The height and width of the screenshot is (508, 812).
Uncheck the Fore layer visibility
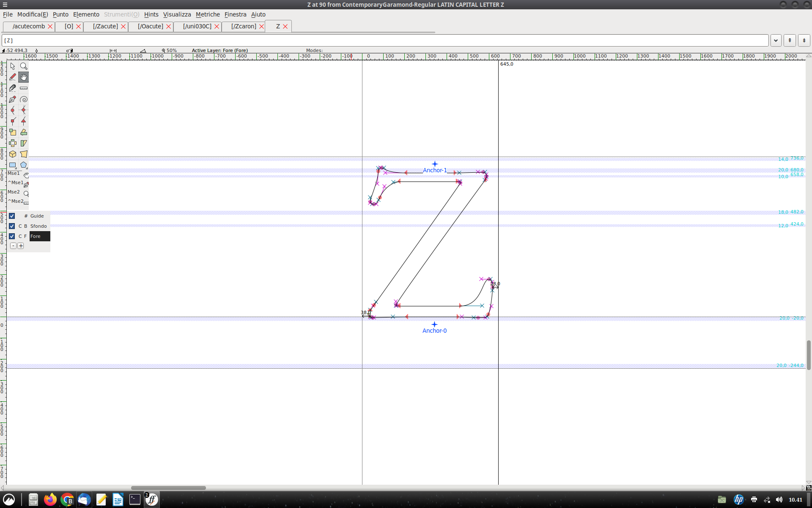pos(12,236)
